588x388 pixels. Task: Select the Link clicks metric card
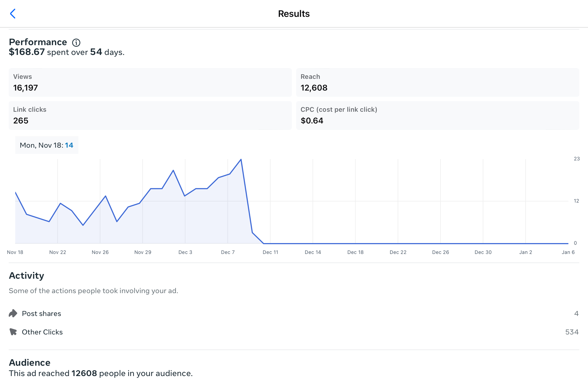(x=150, y=115)
